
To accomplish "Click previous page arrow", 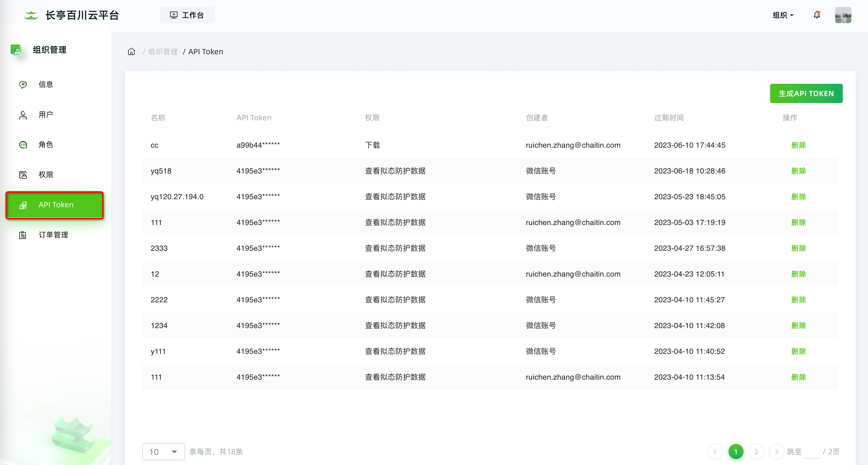I will (715, 452).
